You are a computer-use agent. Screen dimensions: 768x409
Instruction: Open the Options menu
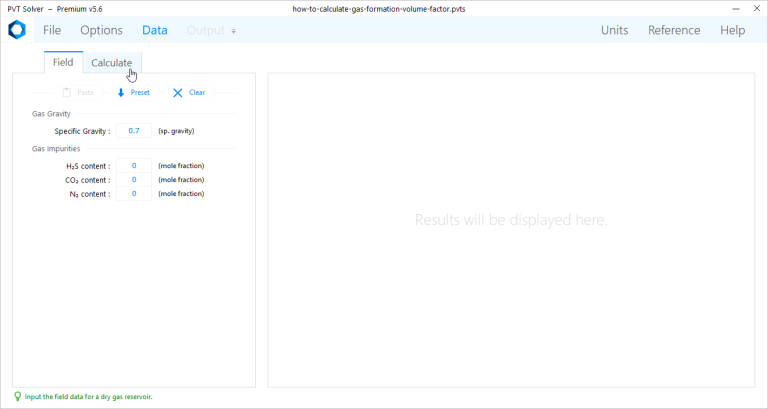(x=101, y=30)
